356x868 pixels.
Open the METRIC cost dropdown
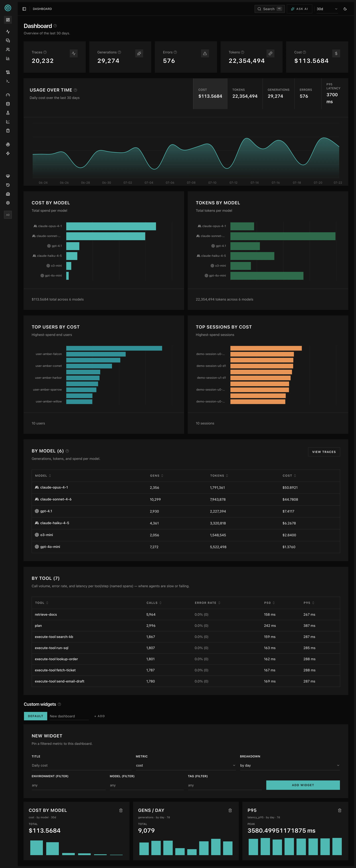[x=186, y=765]
